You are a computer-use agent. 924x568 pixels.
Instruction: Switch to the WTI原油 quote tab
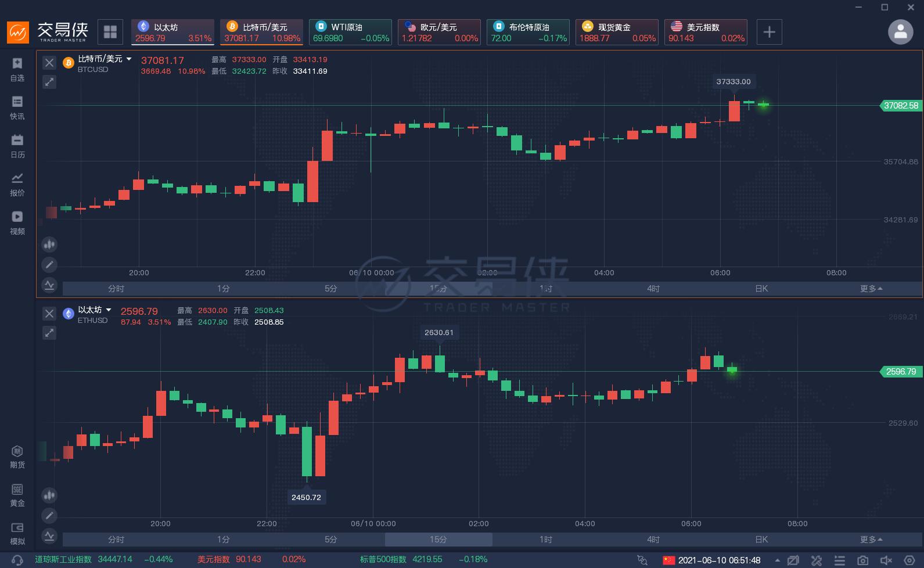350,32
